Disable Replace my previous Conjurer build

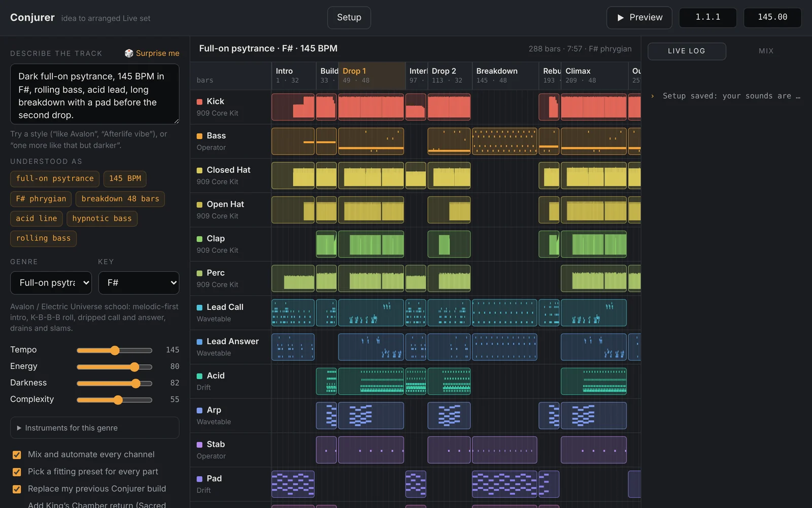click(x=17, y=489)
